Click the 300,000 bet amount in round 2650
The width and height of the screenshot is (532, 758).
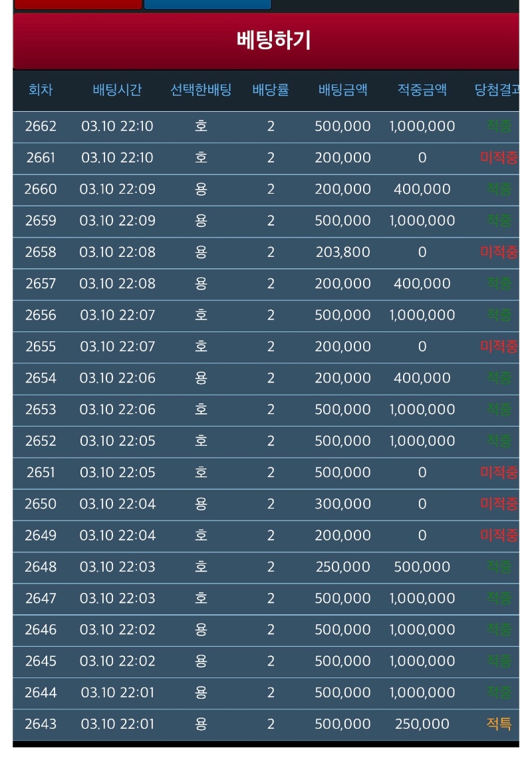pos(342,504)
